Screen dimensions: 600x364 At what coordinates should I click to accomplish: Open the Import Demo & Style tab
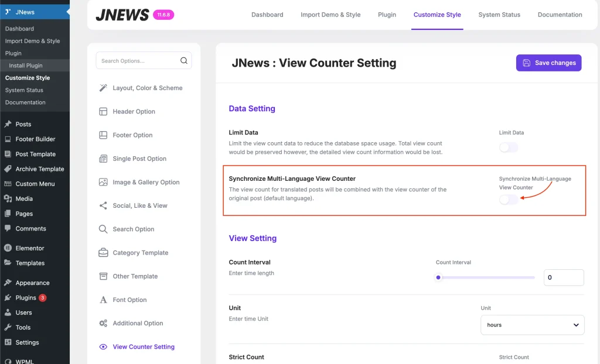pyautogui.click(x=330, y=15)
